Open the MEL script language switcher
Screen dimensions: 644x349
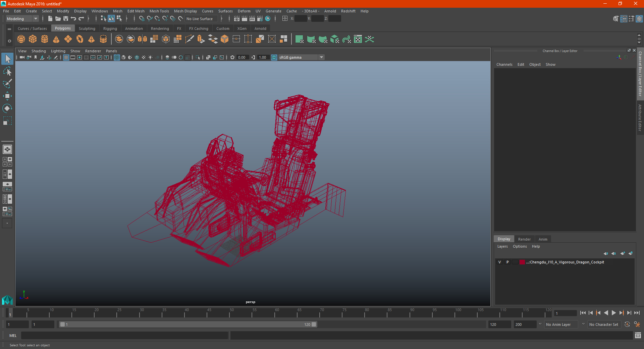pyautogui.click(x=13, y=336)
